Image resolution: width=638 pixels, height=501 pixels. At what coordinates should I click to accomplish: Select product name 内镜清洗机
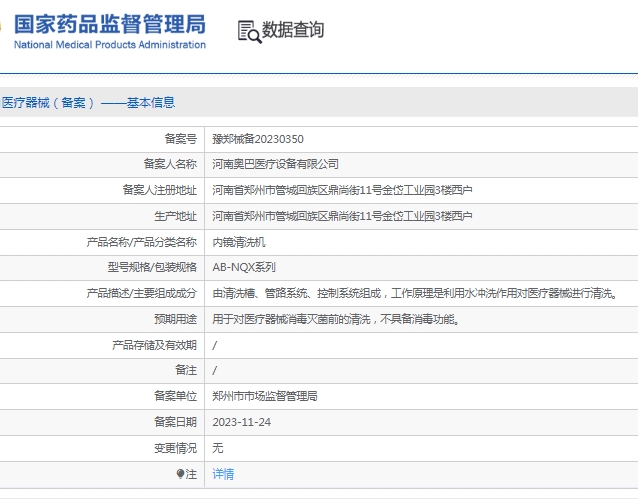(x=239, y=242)
